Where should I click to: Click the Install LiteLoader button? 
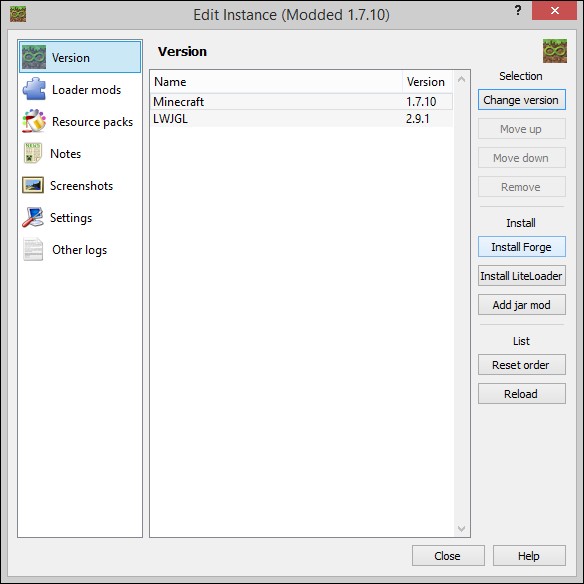tap(522, 276)
